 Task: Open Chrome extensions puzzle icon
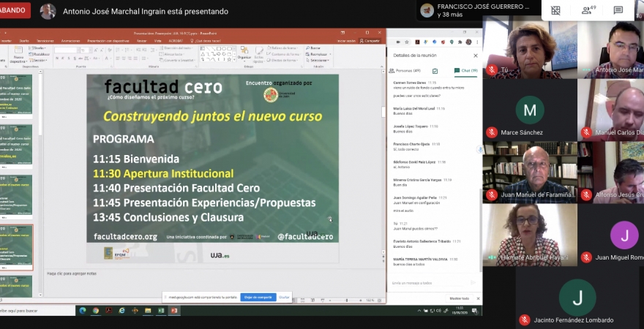pos(459,42)
